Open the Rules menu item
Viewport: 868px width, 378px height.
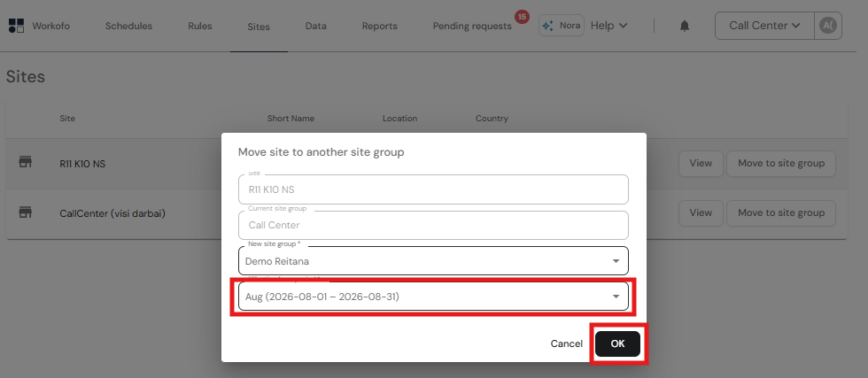click(200, 26)
